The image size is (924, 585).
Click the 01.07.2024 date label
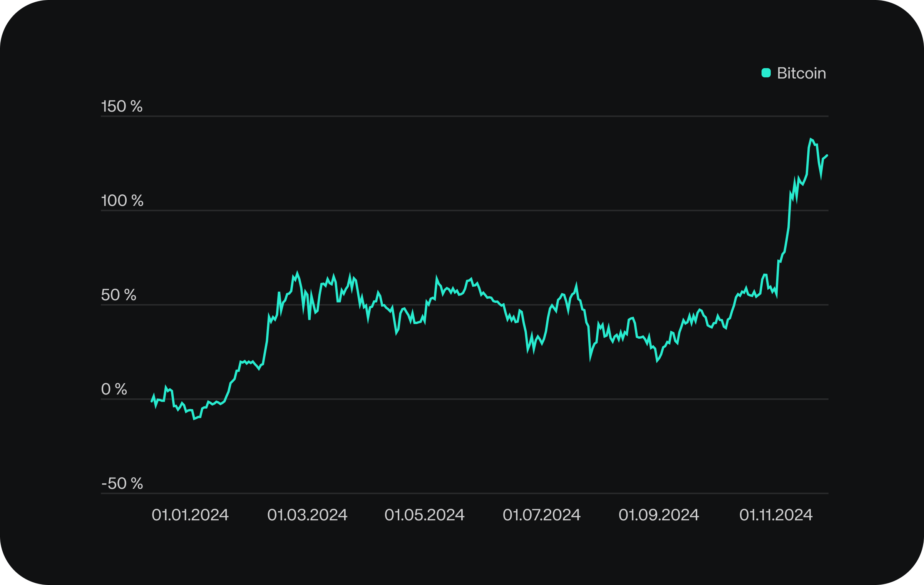[x=541, y=515]
